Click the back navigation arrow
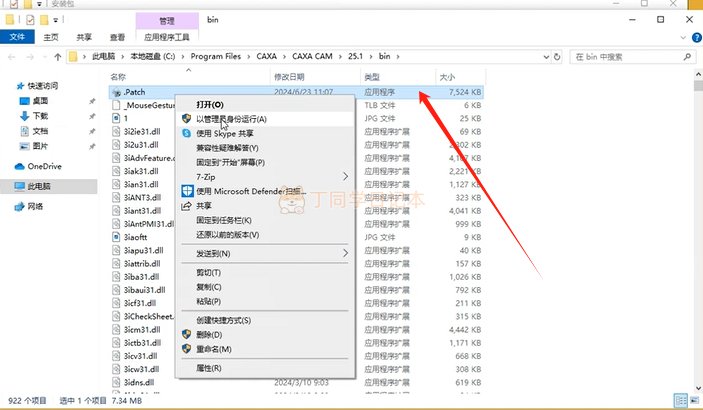This screenshot has height=410, width=703. 12,57
